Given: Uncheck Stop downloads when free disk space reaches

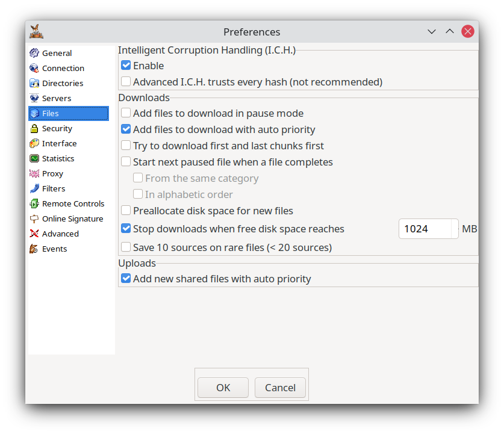Looking at the screenshot, I should tap(126, 229).
